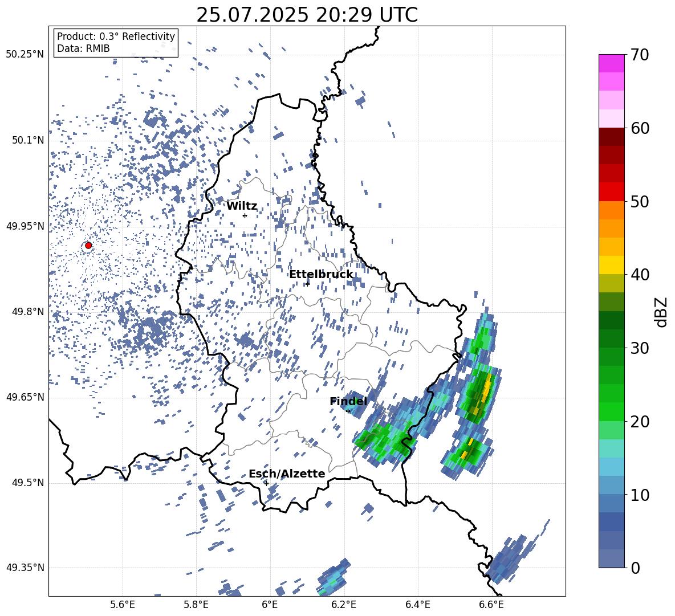Click the 49.35°N latitude label
Viewport: 675px width, 616px height.
tap(25, 568)
